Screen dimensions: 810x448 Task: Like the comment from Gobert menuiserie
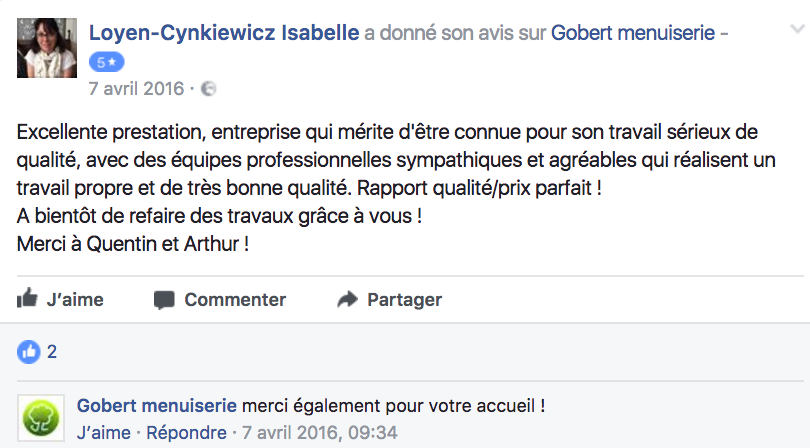pyautogui.click(x=104, y=432)
